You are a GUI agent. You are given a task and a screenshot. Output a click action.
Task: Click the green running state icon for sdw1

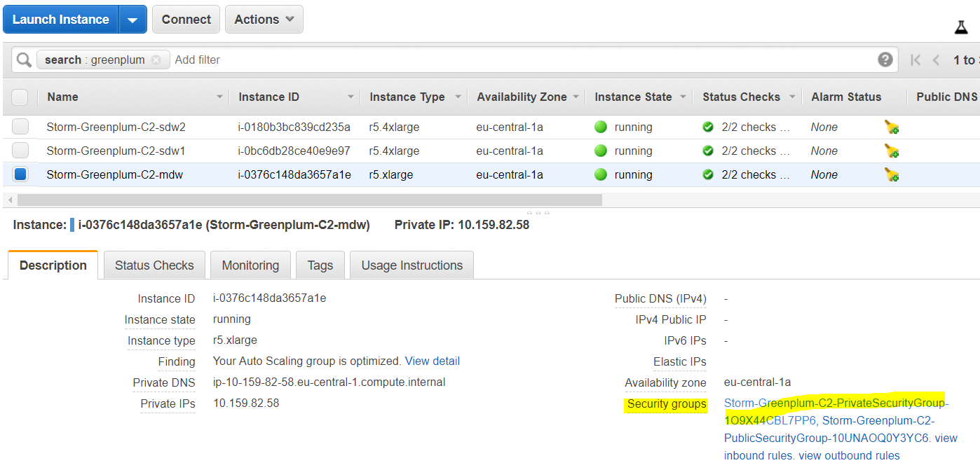coord(601,151)
